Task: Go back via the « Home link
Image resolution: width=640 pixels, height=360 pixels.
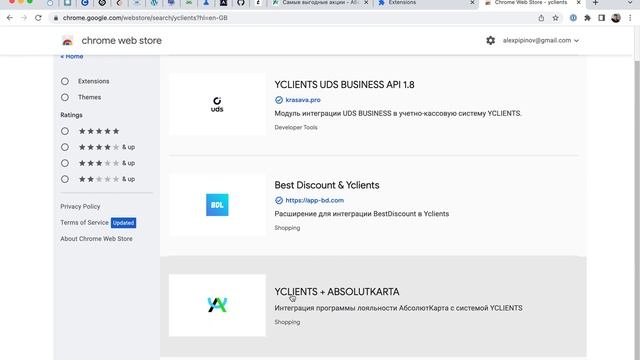Action: tap(72, 56)
